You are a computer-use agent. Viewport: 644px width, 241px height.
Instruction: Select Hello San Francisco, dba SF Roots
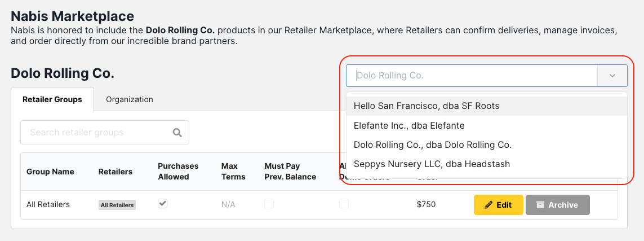427,106
